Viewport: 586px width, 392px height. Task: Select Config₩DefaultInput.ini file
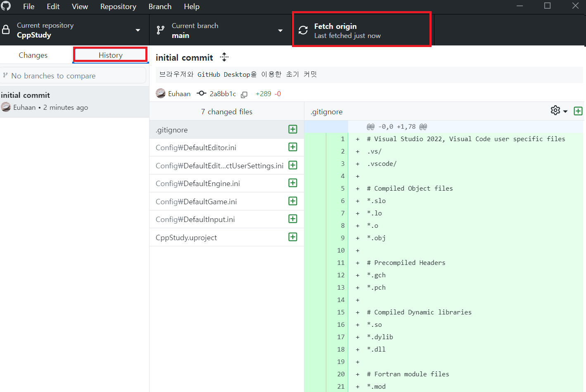[227, 219]
